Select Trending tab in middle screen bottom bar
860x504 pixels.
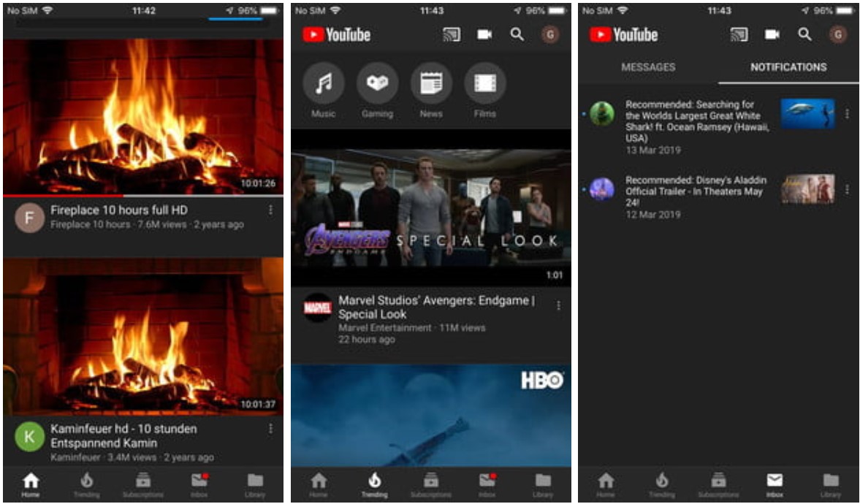pos(374,485)
